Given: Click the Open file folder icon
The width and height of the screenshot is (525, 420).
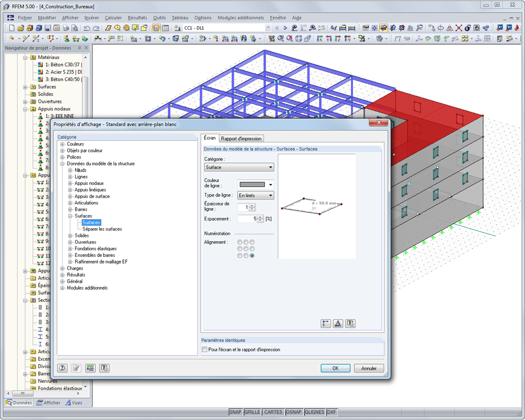Looking at the screenshot, I should 21,28.
